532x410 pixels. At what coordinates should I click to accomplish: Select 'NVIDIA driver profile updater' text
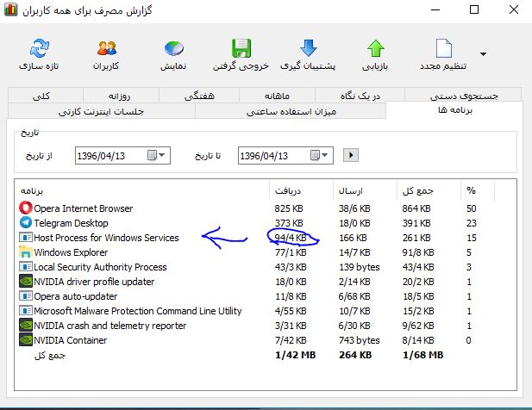click(94, 282)
